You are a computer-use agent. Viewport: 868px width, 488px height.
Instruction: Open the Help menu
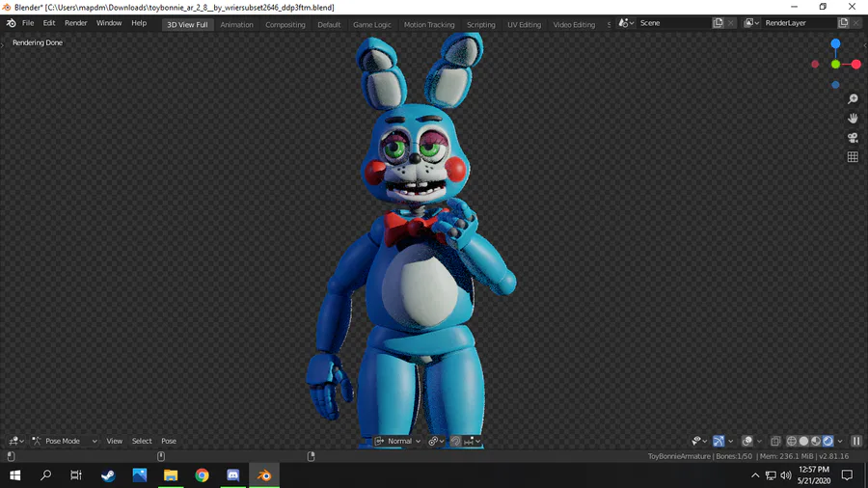(x=139, y=23)
